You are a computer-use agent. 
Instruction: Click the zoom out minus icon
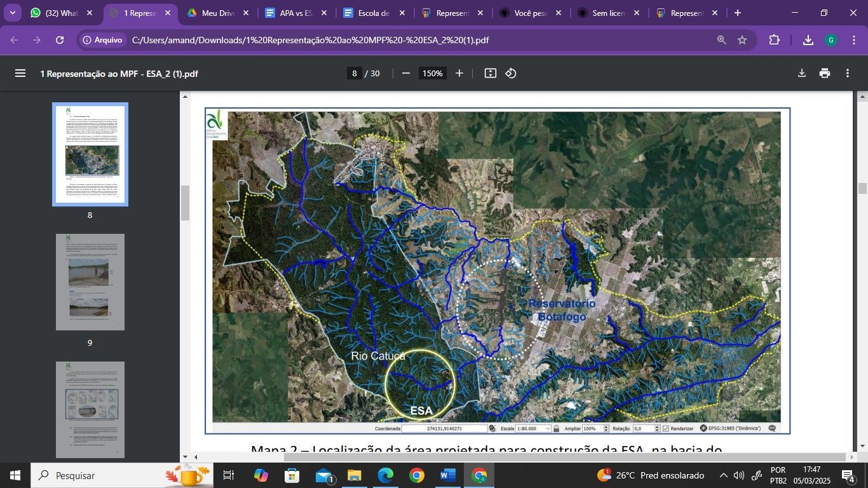406,73
